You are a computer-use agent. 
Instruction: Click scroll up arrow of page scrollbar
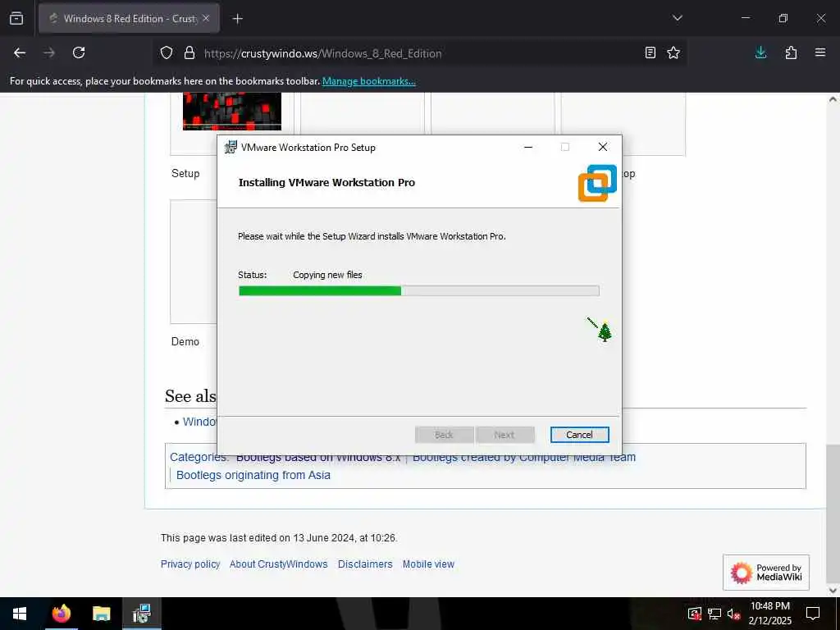coord(833,99)
